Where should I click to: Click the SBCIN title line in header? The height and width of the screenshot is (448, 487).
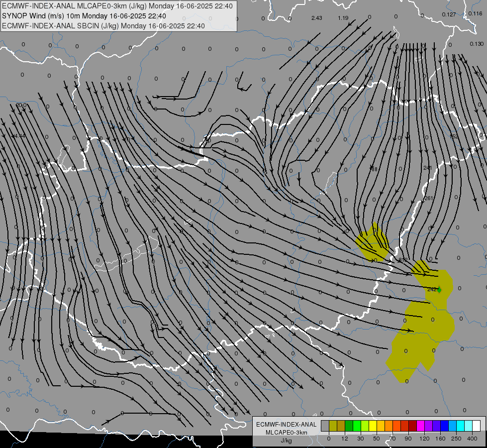pos(103,26)
